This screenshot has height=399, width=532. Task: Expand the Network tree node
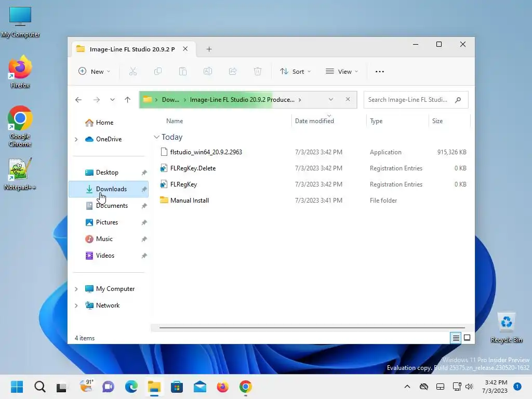tap(76, 305)
